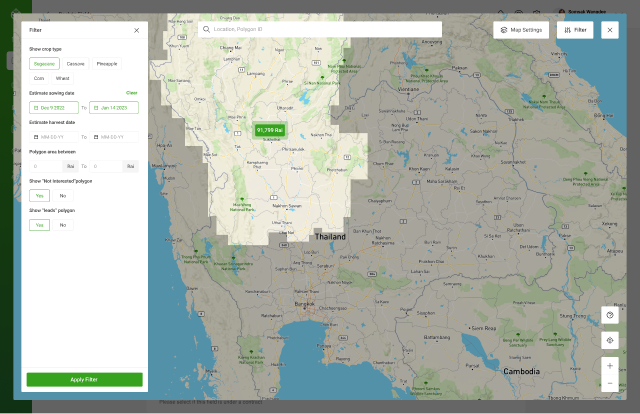Viewport: 640px width, 414px height.
Task: Toggle the Wheat crop type chip
Action: pos(62,78)
